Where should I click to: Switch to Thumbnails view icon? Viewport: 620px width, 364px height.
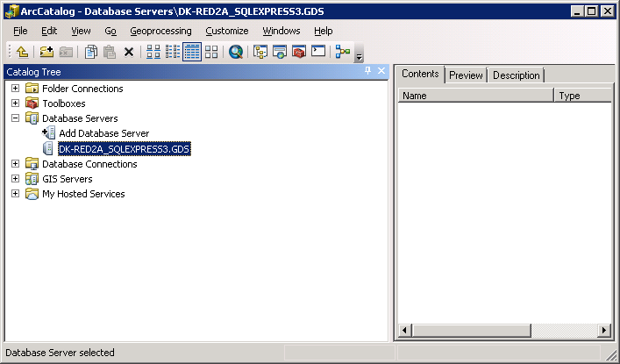click(211, 52)
